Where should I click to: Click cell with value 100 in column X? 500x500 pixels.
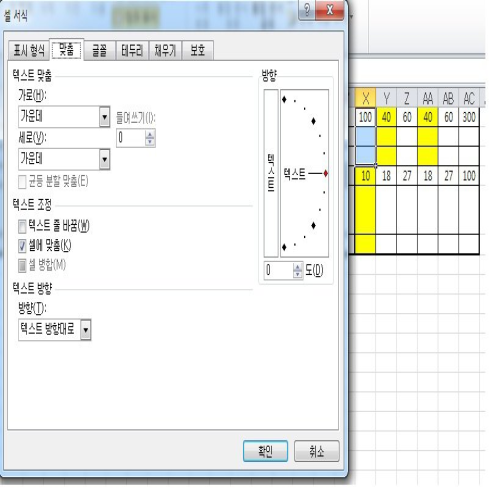pos(365,117)
